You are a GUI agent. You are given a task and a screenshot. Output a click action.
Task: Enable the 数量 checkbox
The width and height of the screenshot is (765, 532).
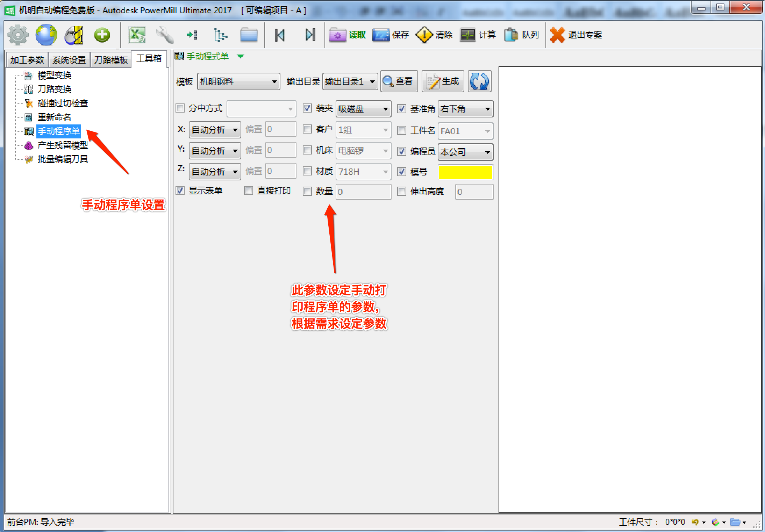(x=307, y=191)
